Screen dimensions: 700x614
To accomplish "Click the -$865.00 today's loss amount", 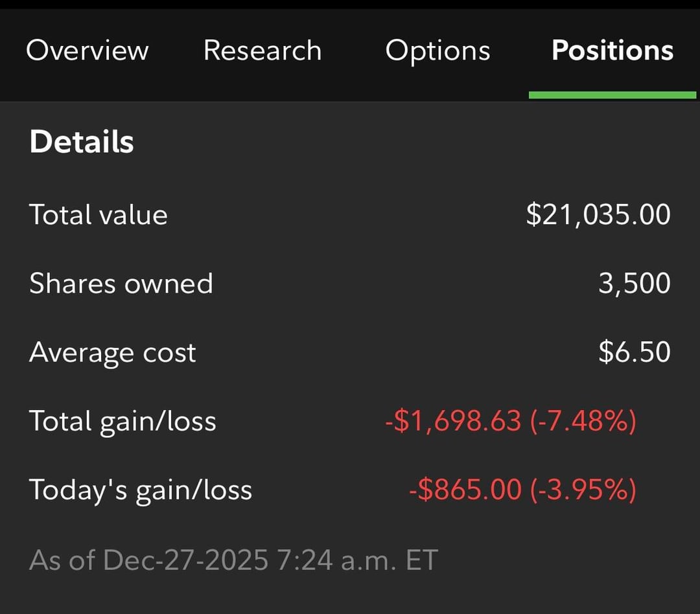I will [x=465, y=490].
